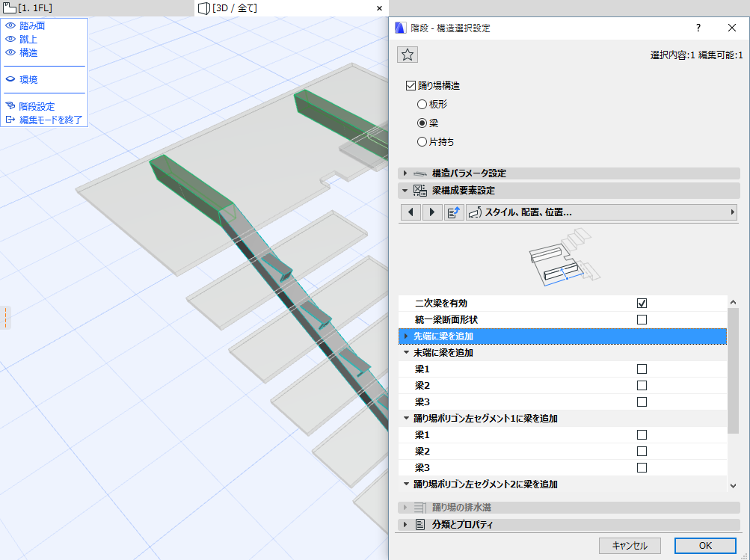Enable 梁2 under 左セグメント1
The height and width of the screenshot is (560, 750).
click(642, 451)
